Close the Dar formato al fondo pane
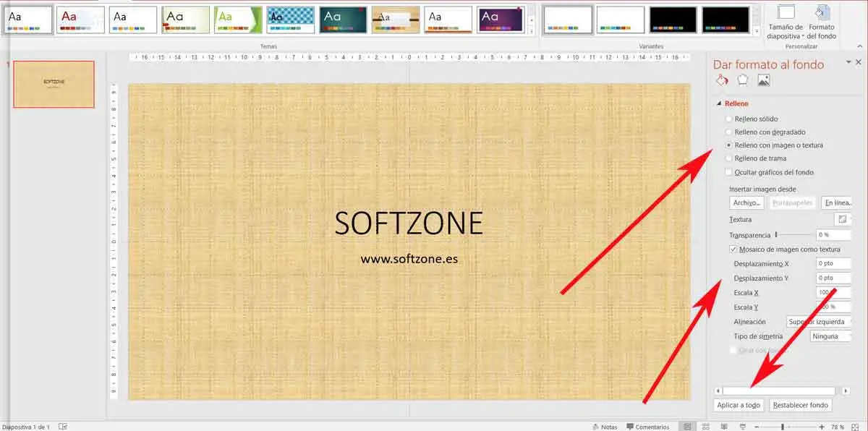The height and width of the screenshot is (431, 868). (858, 64)
